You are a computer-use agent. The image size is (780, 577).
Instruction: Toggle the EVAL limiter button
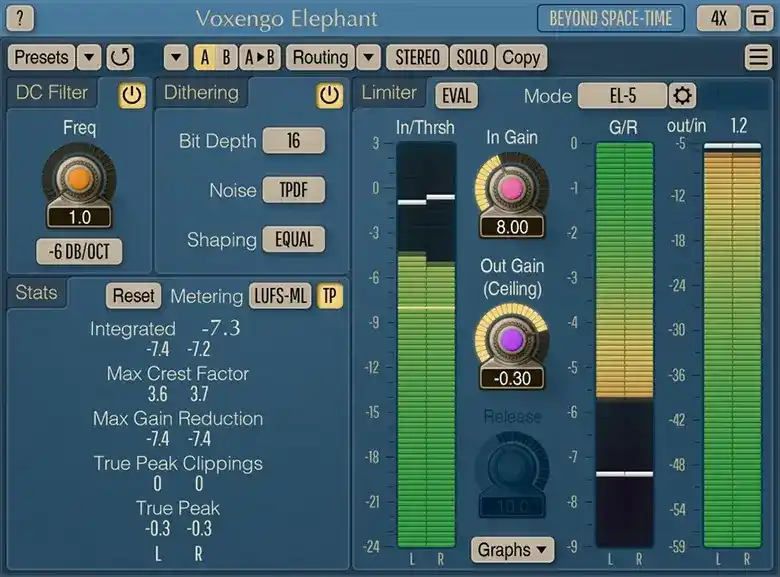[456, 95]
